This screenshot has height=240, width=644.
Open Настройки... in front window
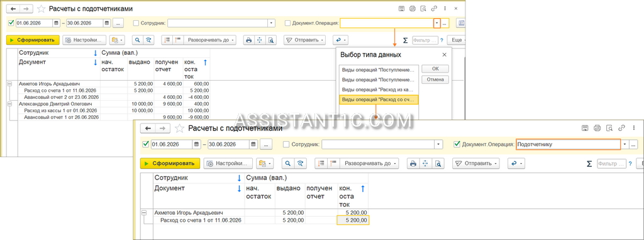[x=228, y=163]
